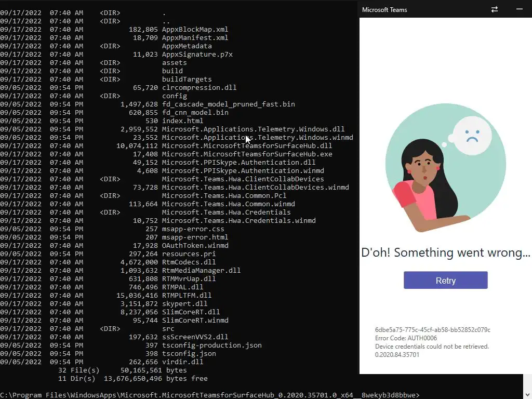Click RTMPAL.dll file name
This screenshot has width=532, height=399.
click(182, 287)
